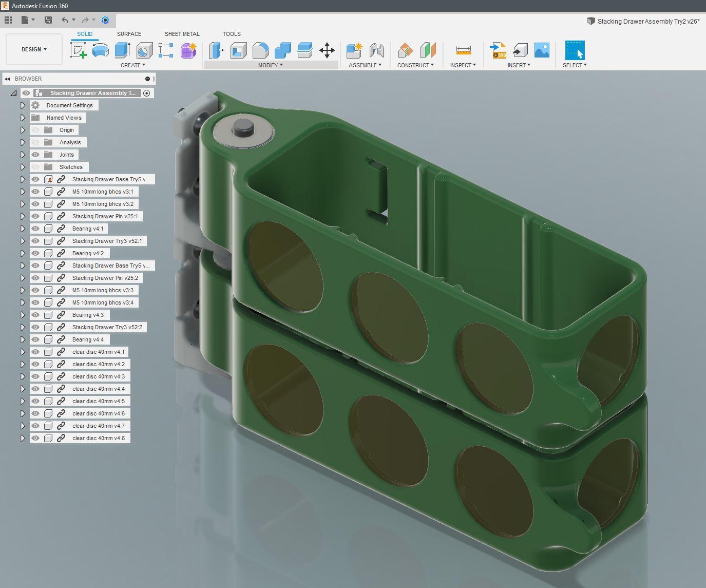The height and width of the screenshot is (588, 706).
Task: Expand the Bearing v4:2 node
Action: pyautogui.click(x=23, y=253)
